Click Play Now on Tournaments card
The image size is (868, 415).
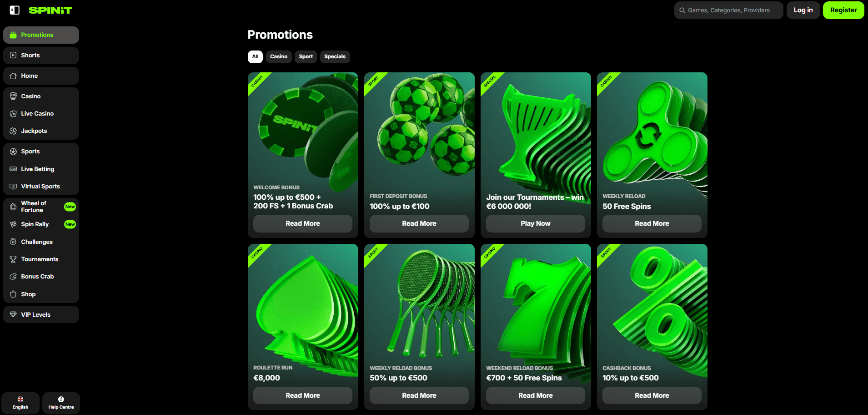[x=535, y=223]
